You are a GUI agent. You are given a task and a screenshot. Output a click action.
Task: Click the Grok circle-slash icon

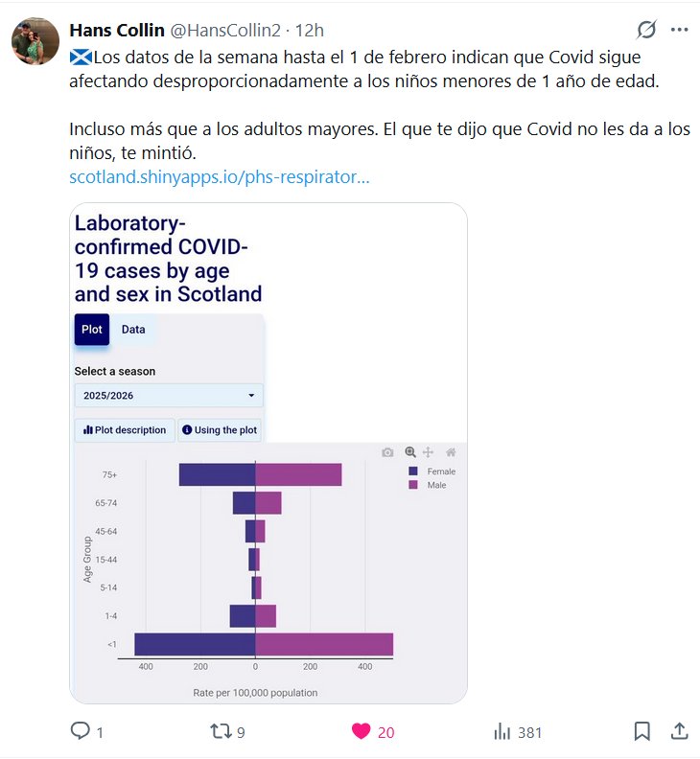pyautogui.click(x=647, y=30)
